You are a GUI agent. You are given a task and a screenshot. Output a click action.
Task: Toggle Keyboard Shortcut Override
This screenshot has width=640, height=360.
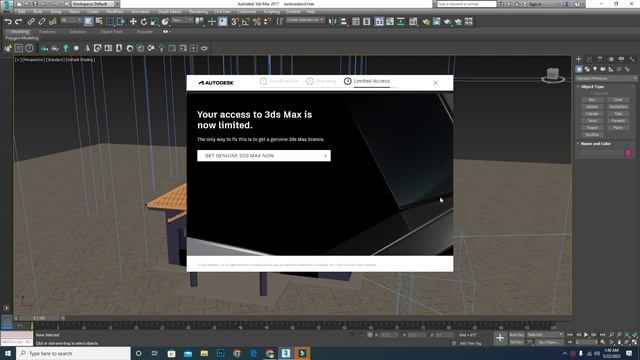[x=222, y=22]
